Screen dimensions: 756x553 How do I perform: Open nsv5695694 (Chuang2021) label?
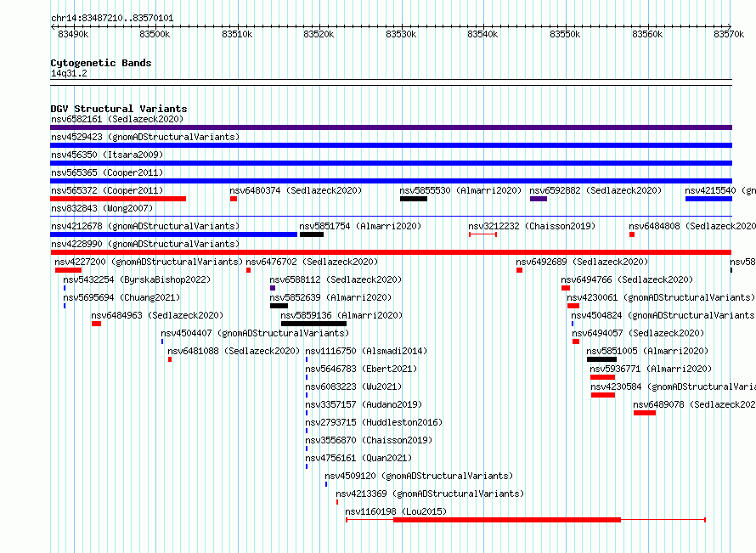pyautogui.click(x=121, y=297)
